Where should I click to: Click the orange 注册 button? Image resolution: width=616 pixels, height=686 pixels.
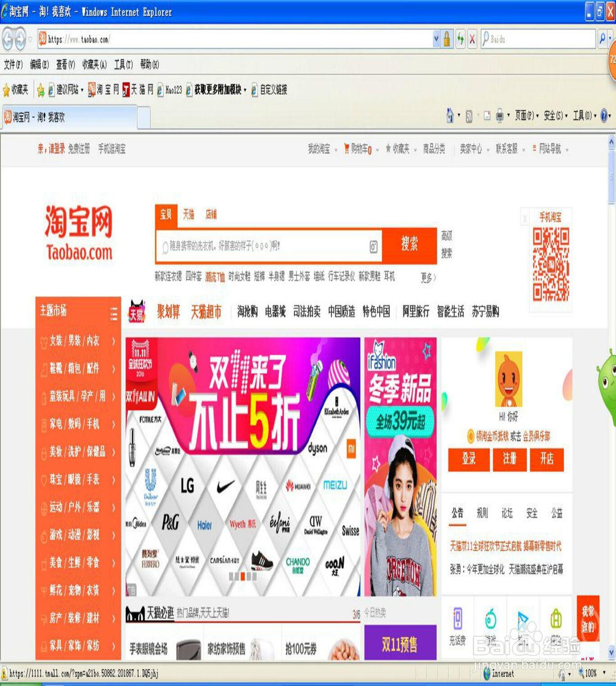click(x=509, y=459)
